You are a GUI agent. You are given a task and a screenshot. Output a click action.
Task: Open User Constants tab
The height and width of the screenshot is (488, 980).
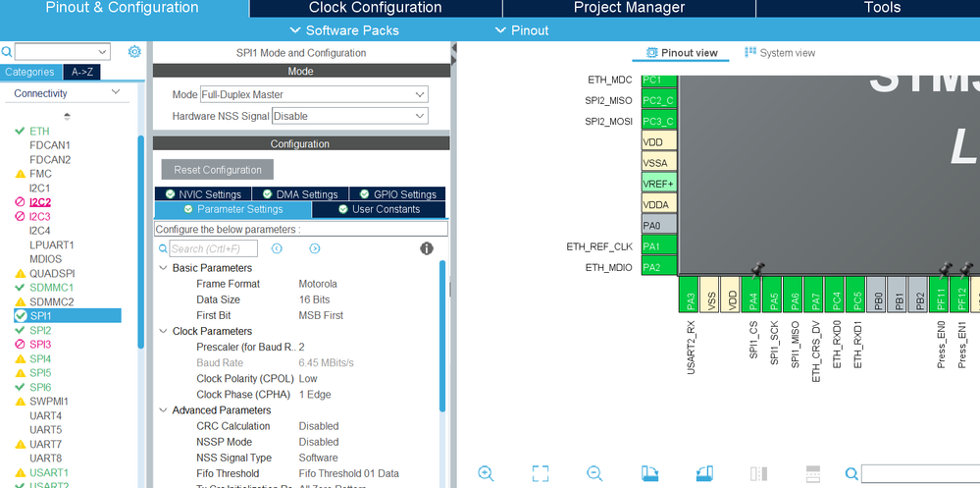(379, 209)
